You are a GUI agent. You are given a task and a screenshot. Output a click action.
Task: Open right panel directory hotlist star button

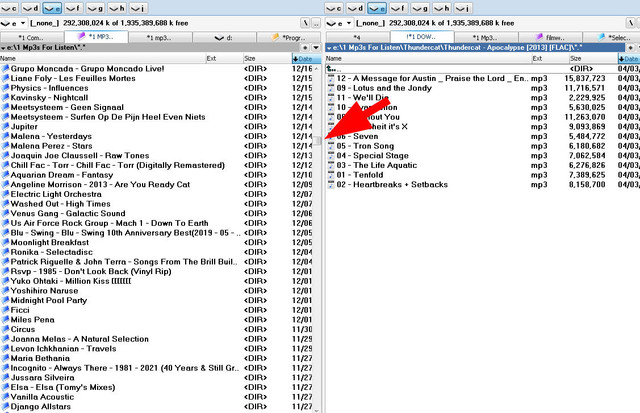pos(631,48)
